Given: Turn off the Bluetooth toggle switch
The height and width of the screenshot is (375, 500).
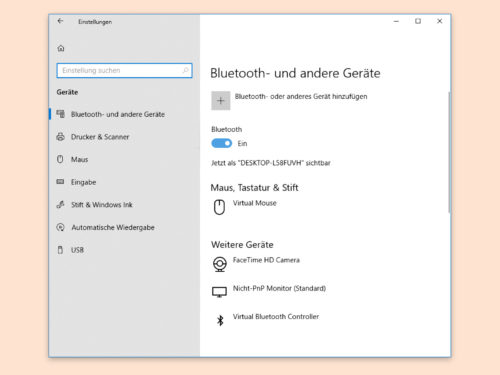Looking at the screenshot, I should 222,143.
